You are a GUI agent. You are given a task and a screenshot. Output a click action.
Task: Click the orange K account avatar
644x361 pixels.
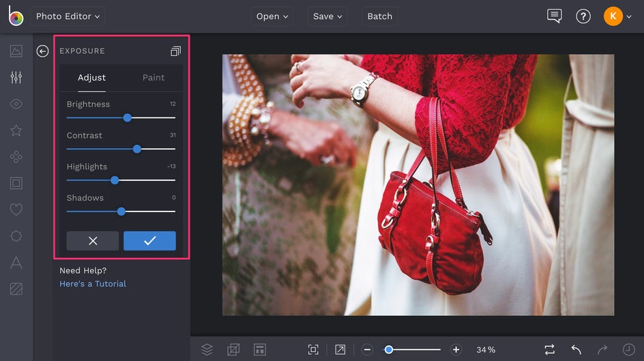tap(613, 16)
